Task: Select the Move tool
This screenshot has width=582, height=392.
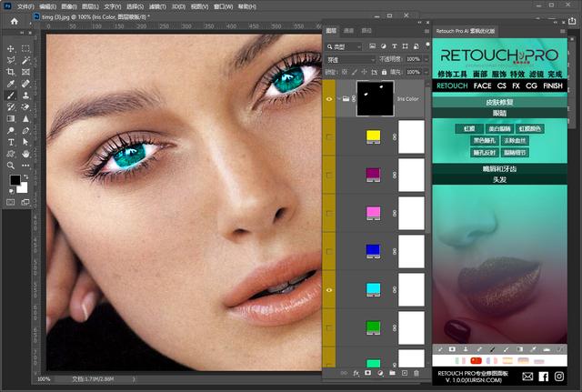Action: coord(11,48)
